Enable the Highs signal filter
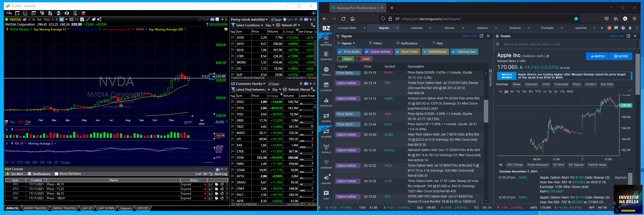Screen dimensions: 644x215 [x=340, y=59]
